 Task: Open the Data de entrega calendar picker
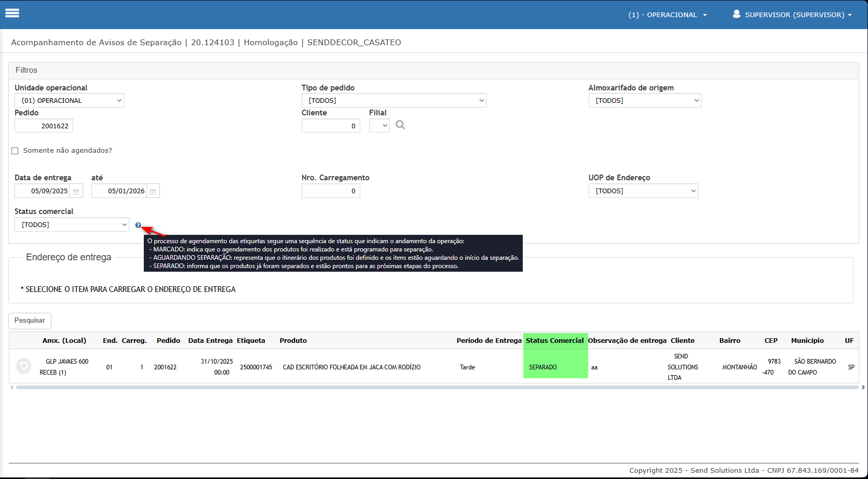[76, 192]
